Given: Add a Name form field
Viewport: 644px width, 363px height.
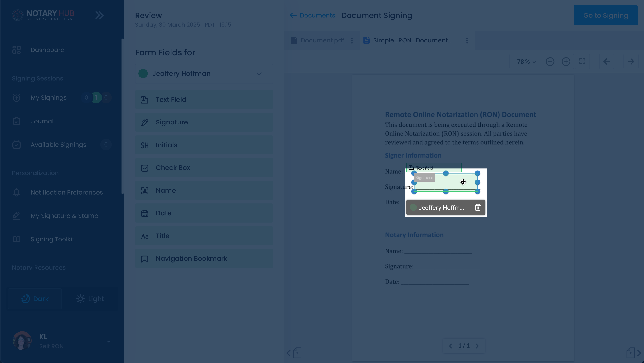Looking at the screenshot, I should point(204,190).
